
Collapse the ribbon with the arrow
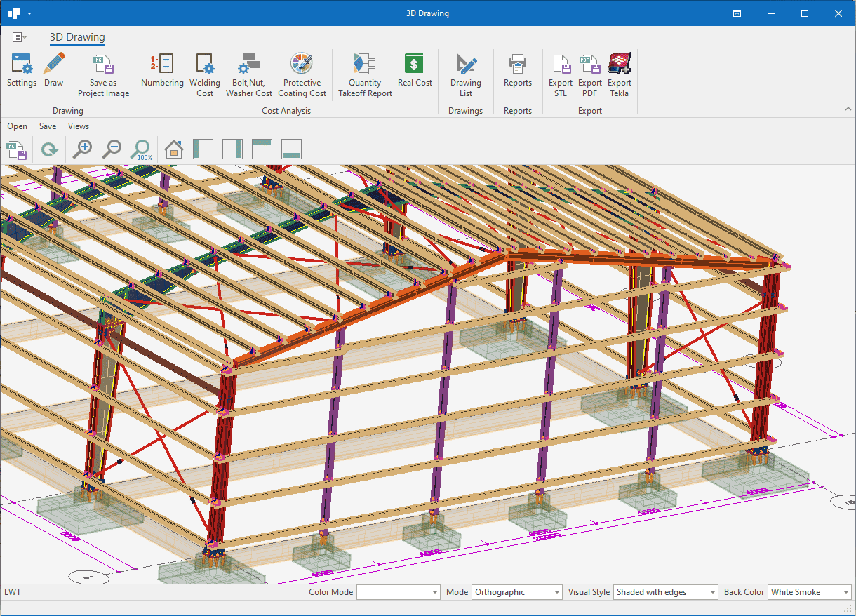click(x=848, y=109)
